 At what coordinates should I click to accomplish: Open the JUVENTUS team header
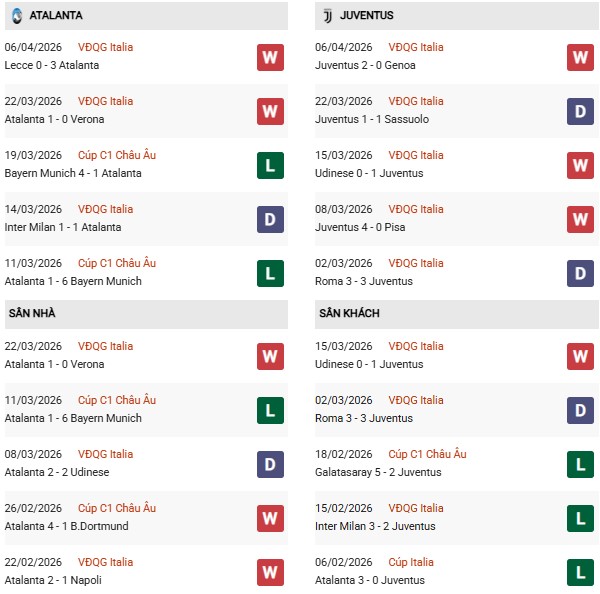point(367,16)
